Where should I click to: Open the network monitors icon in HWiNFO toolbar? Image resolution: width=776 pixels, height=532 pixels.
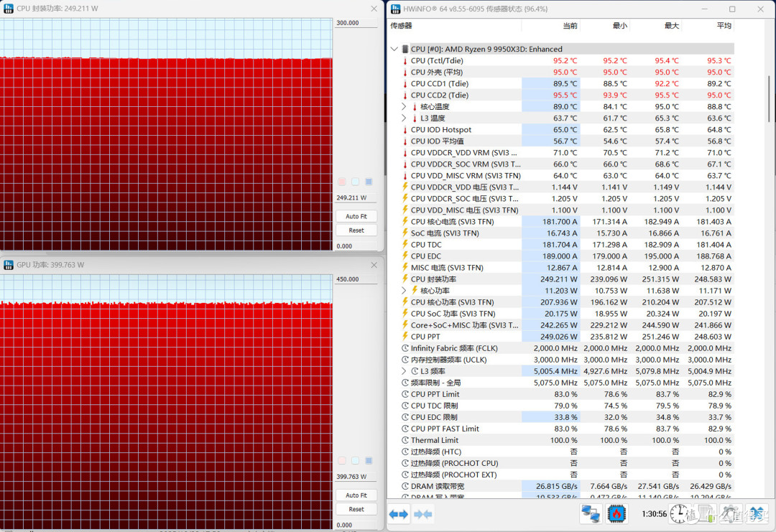(x=591, y=514)
